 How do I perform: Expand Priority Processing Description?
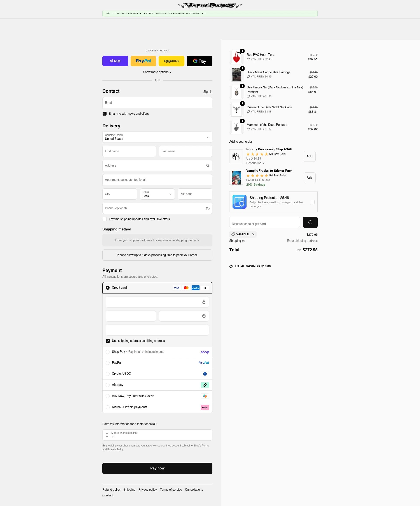(x=255, y=163)
